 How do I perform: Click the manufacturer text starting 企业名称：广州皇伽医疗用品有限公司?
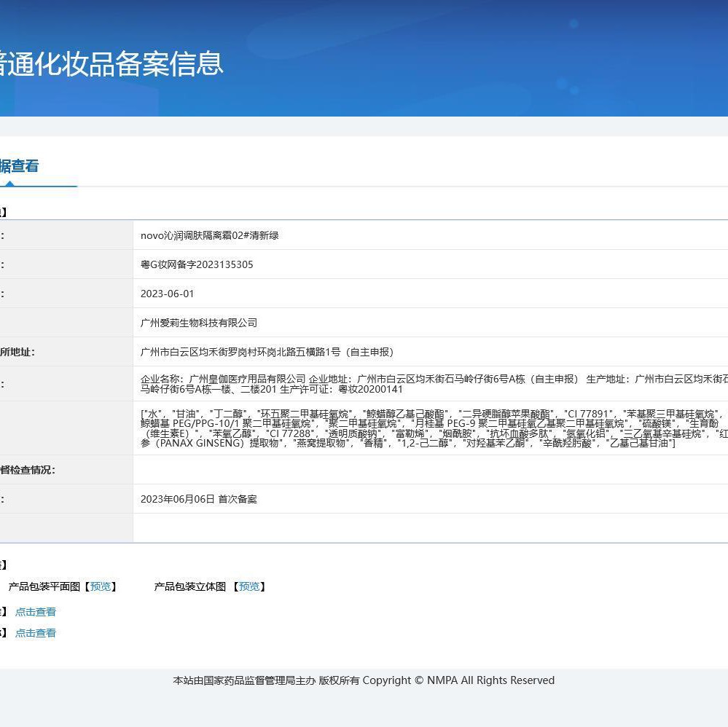click(x=434, y=384)
